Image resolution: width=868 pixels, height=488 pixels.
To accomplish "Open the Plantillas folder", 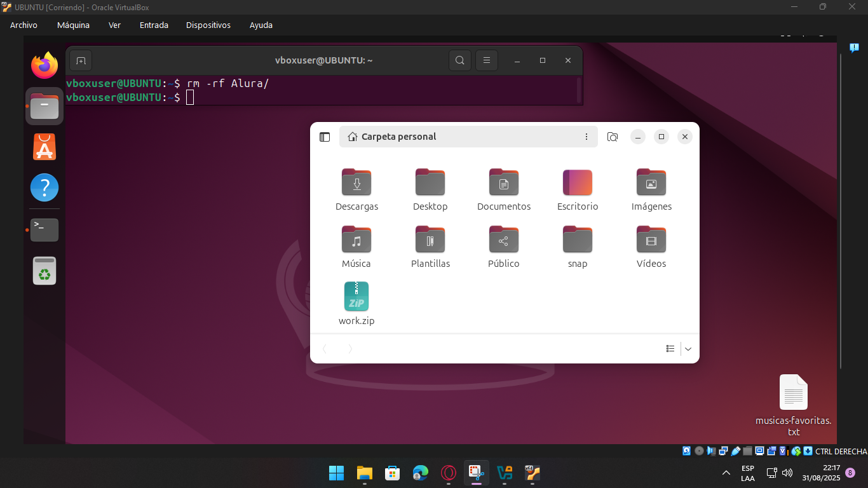I will pyautogui.click(x=430, y=247).
